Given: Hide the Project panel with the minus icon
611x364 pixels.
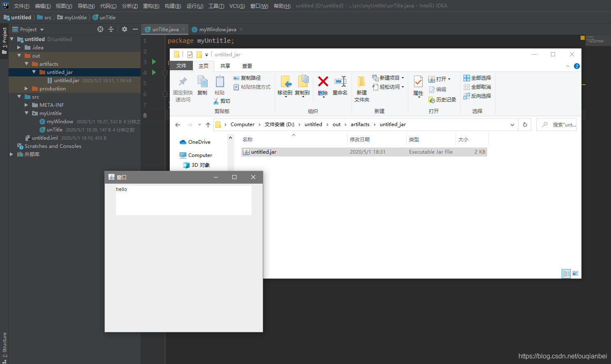Looking at the screenshot, I should [135, 29].
